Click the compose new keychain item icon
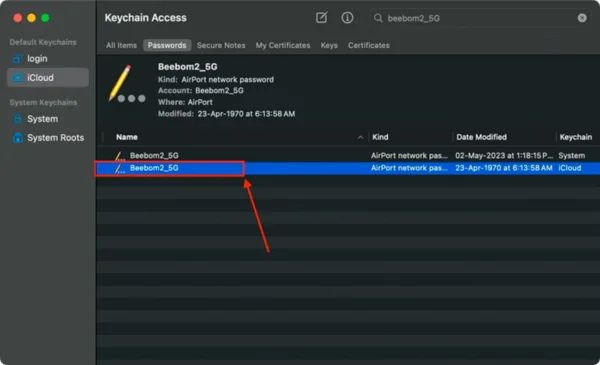The height and width of the screenshot is (365, 600). click(321, 18)
